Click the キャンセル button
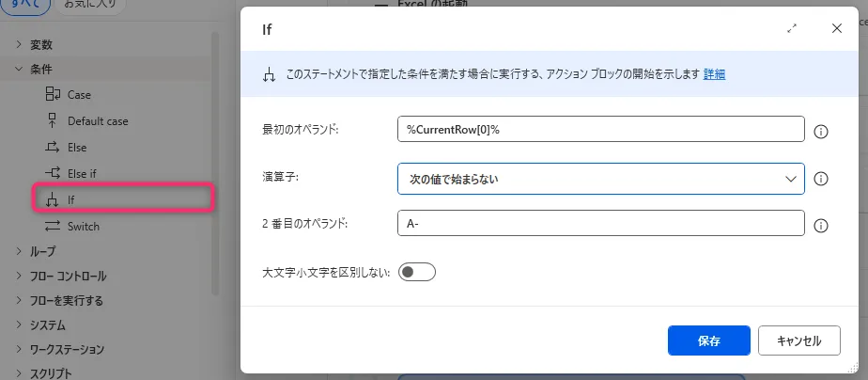 [x=798, y=340]
